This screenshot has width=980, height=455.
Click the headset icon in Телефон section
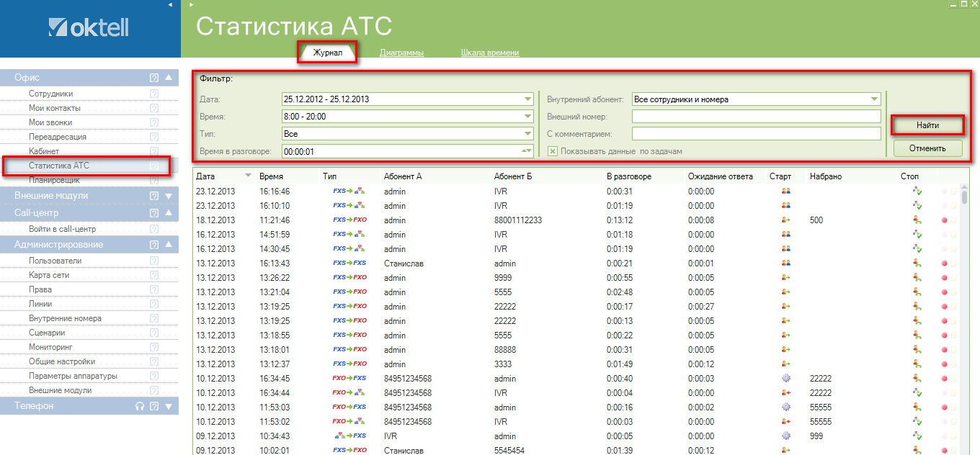tap(140, 406)
